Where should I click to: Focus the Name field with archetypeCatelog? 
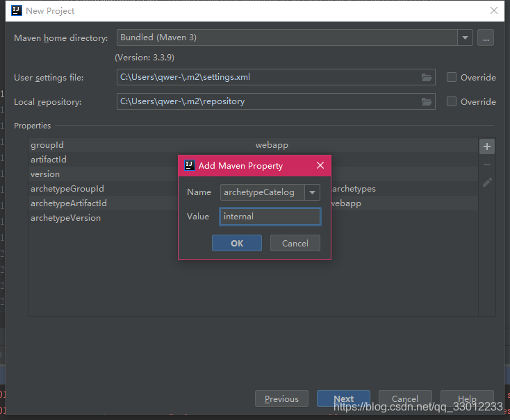263,192
